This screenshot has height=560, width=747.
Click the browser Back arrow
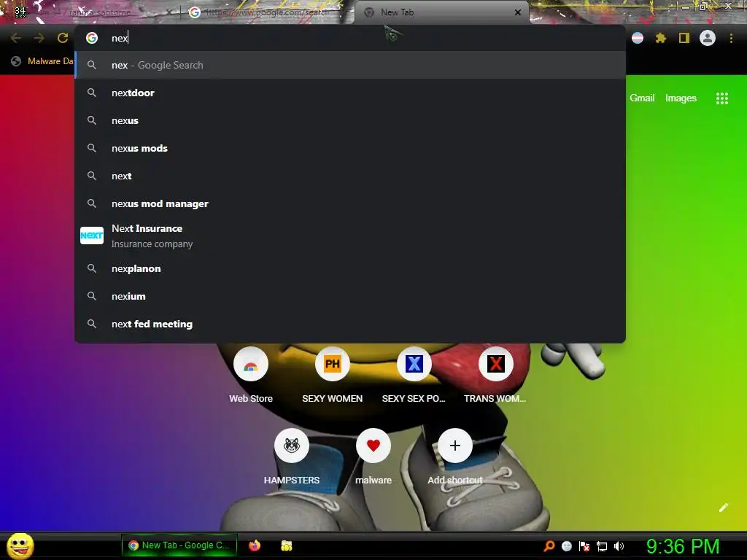(x=16, y=38)
